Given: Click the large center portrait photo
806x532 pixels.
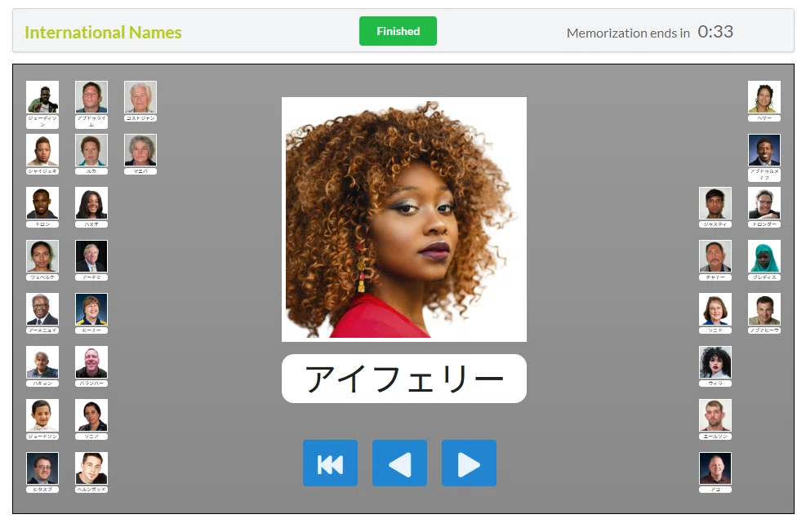Looking at the screenshot, I should [x=404, y=219].
